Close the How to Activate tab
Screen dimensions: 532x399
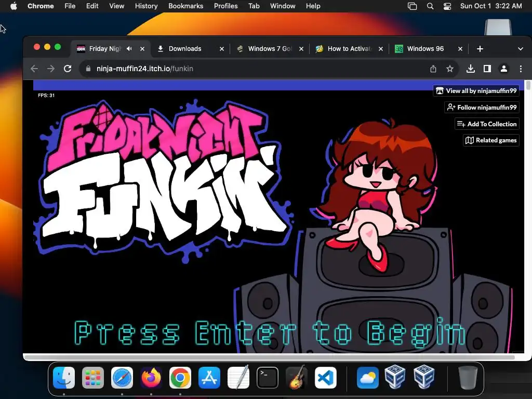tap(381, 49)
